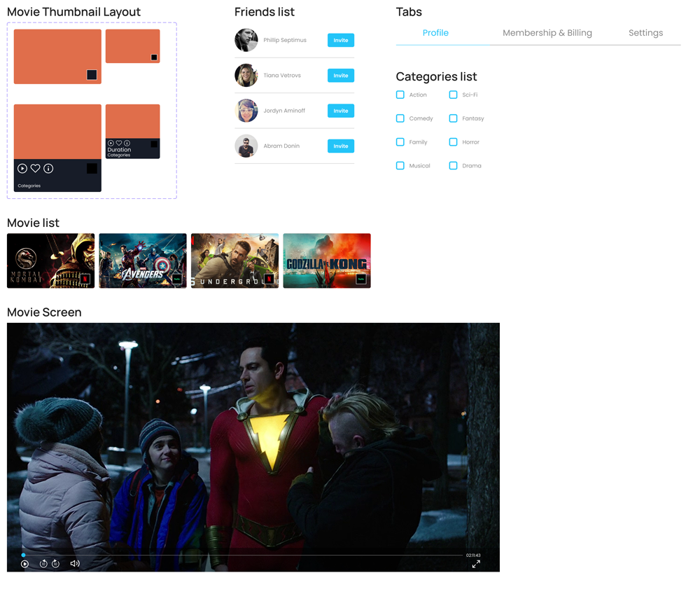Switch to Membership & Billing tab
Screen dimensions: 700x594
[x=547, y=33]
